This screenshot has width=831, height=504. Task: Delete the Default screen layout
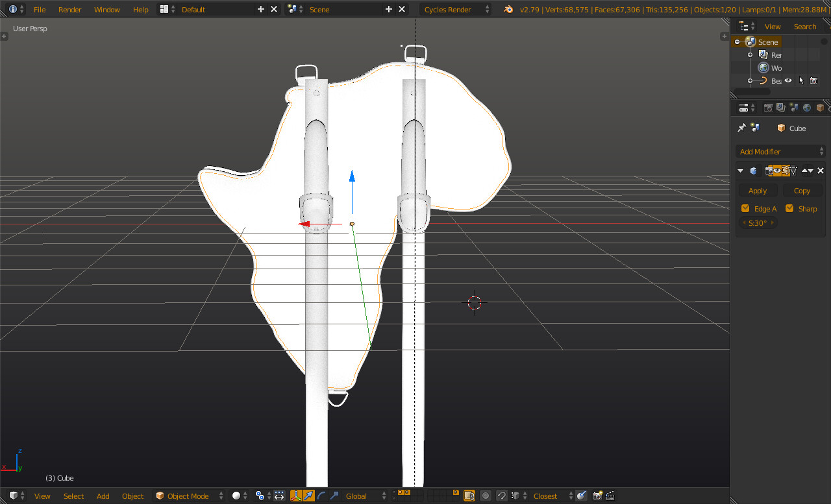pyautogui.click(x=274, y=9)
